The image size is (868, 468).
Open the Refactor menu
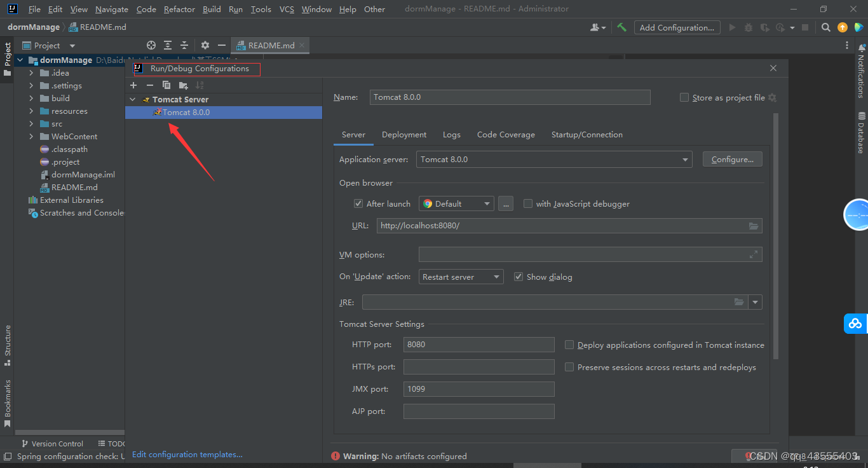[179, 9]
